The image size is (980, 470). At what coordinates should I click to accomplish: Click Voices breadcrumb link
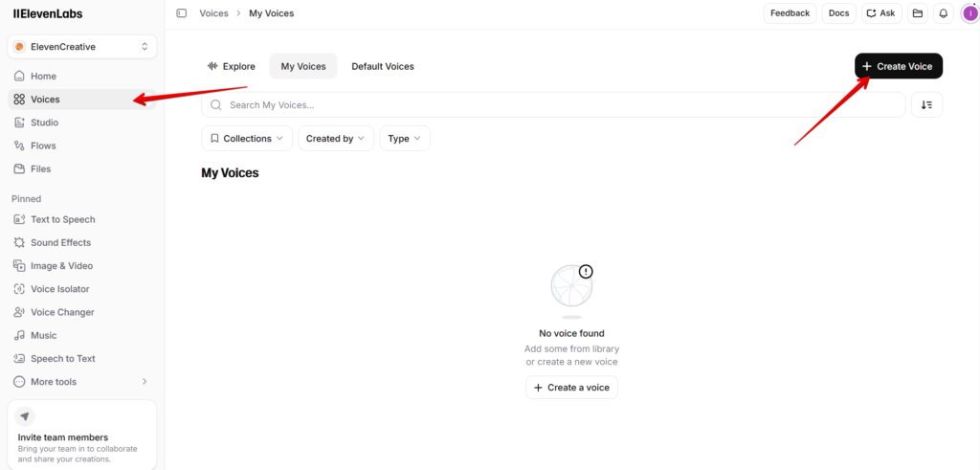(x=213, y=13)
